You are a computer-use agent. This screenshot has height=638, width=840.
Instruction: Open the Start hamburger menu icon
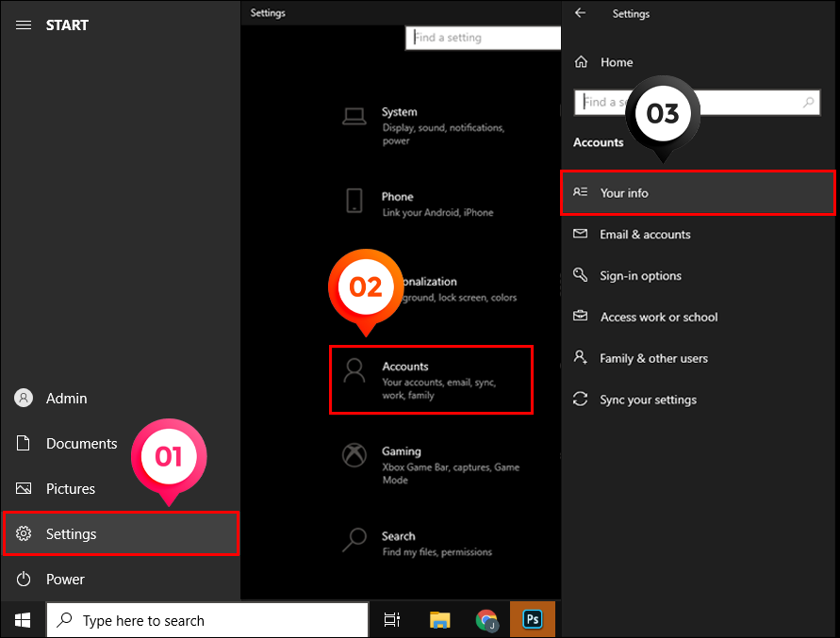pos(23,25)
